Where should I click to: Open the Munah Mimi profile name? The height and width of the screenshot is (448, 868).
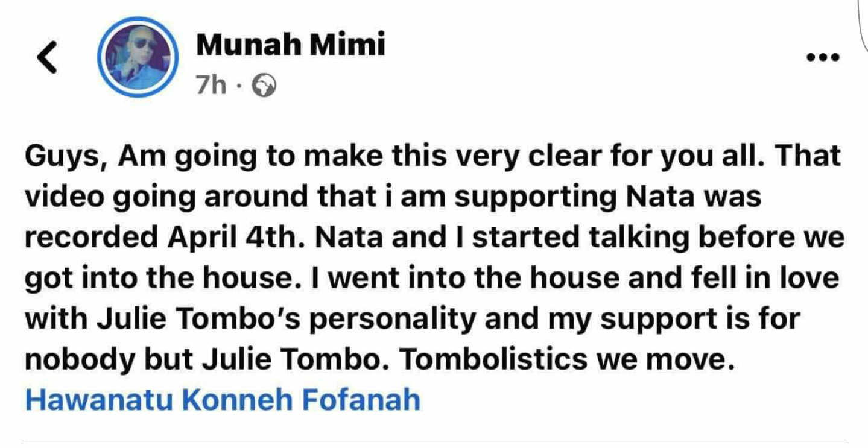pyautogui.click(x=291, y=45)
